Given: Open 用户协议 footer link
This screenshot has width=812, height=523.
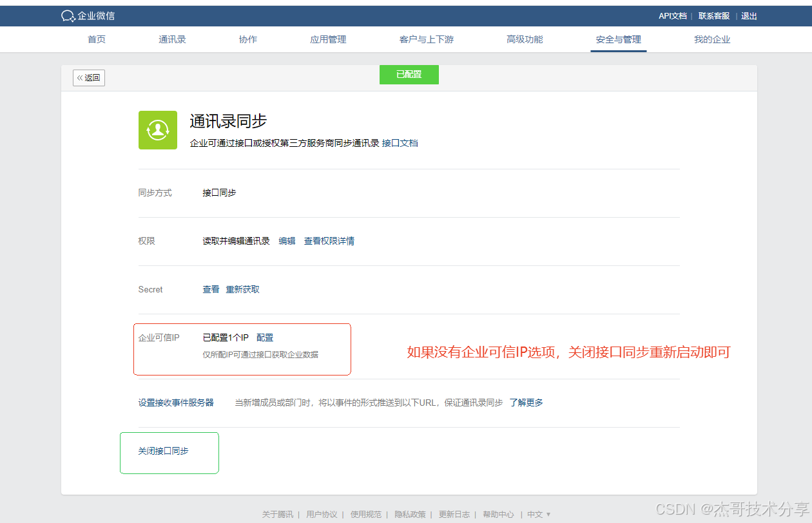Looking at the screenshot, I should pos(322,514).
